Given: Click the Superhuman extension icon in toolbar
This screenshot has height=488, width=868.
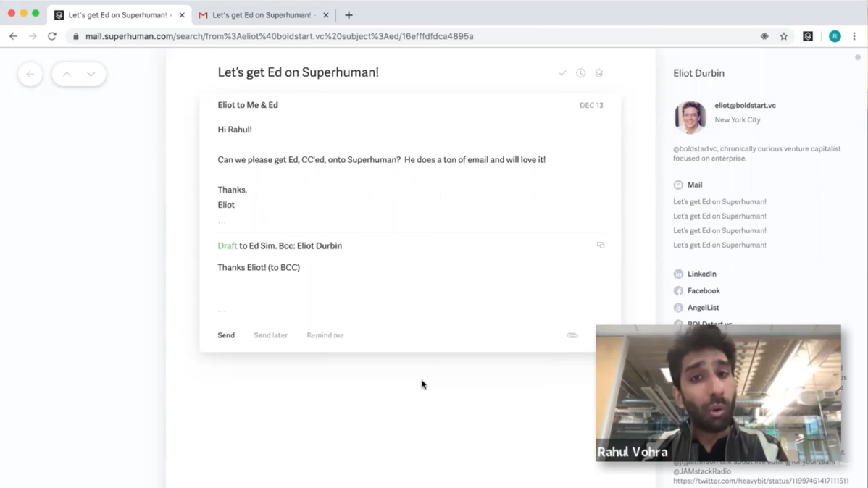Looking at the screenshot, I should pyautogui.click(x=808, y=36).
